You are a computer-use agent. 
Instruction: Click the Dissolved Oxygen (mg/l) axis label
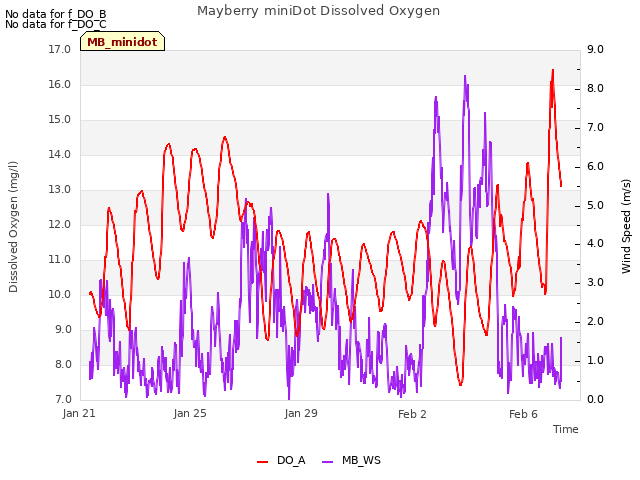click(13, 227)
